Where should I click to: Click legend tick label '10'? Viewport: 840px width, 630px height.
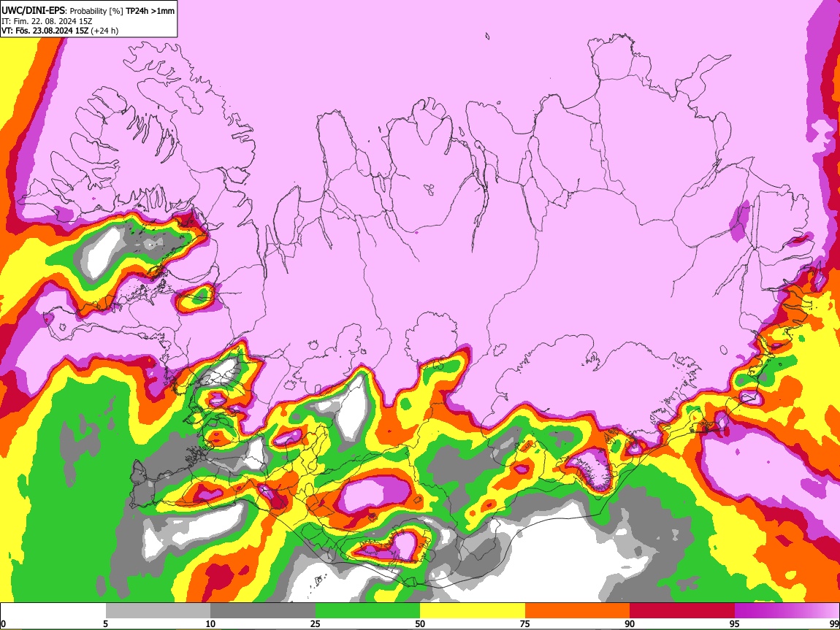click(x=210, y=624)
